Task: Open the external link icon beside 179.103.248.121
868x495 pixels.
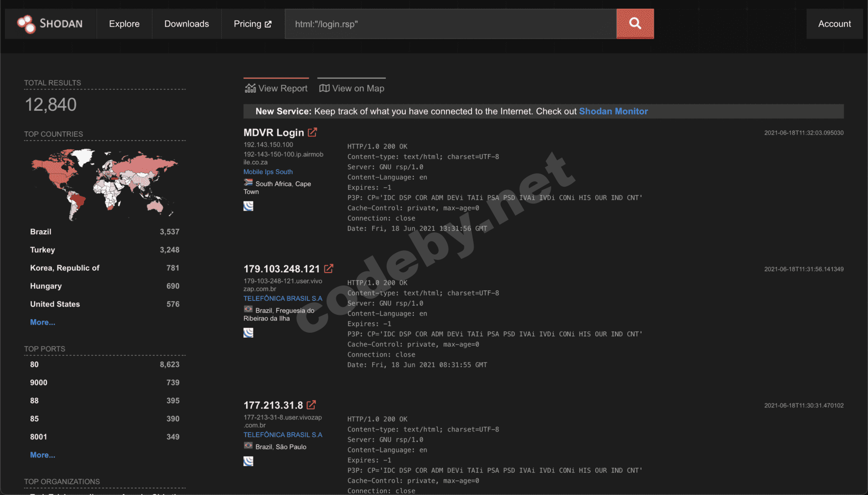Action: (x=328, y=268)
